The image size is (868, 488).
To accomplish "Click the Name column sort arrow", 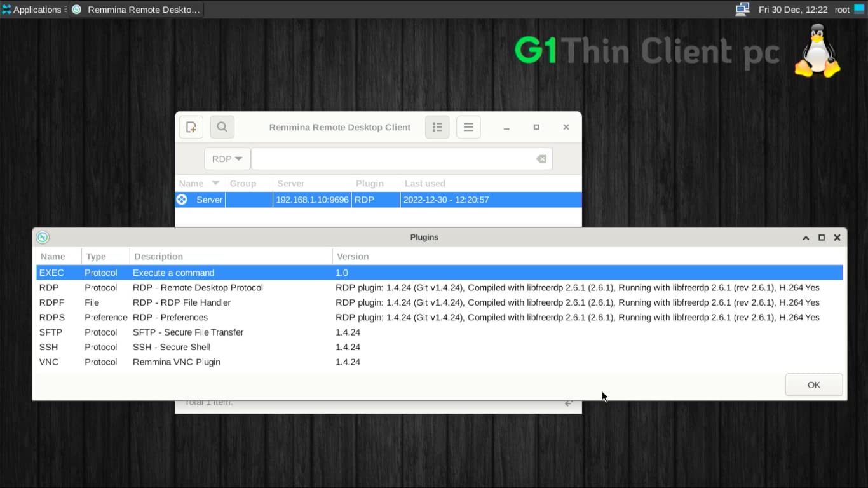I will (x=214, y=183).
